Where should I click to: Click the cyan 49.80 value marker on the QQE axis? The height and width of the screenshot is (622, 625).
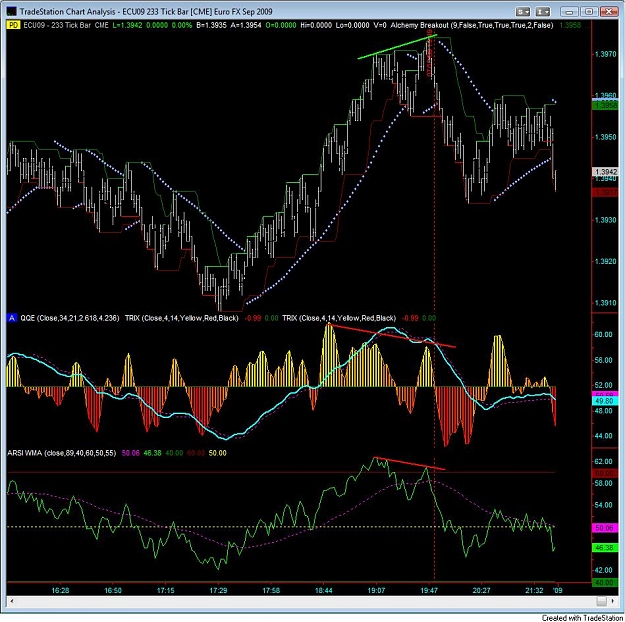(x=605, y=401)
